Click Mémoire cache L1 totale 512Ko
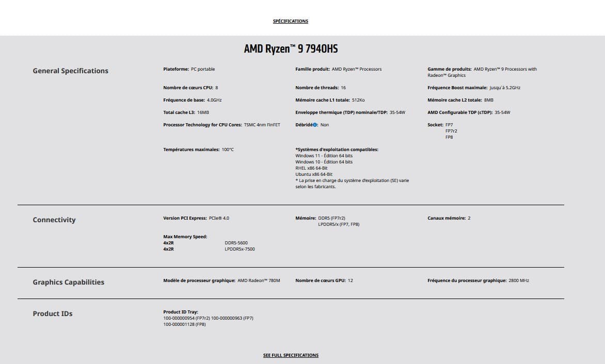Screen dimensions: 605x364 (x=330, y=100)
